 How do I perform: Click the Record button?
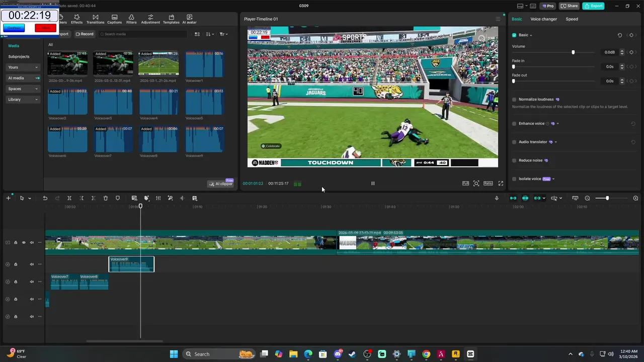(85, 34)
